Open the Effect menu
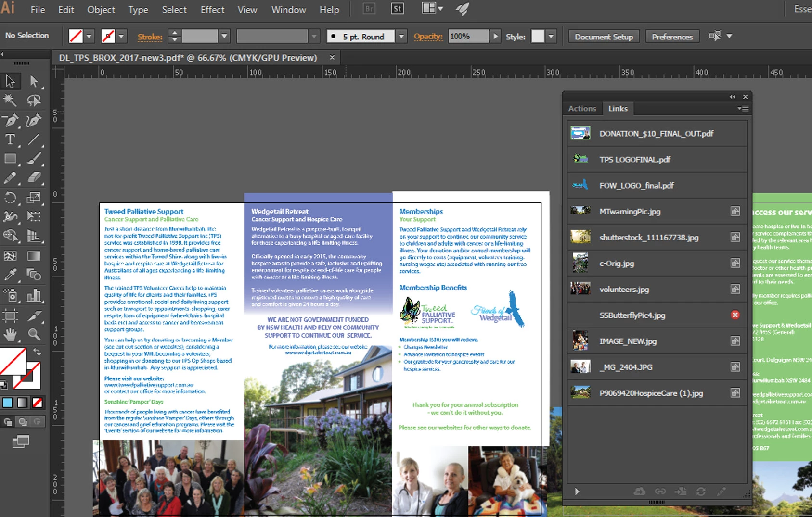The width and height of the screenshot is (812, 517). click(212, 10)
